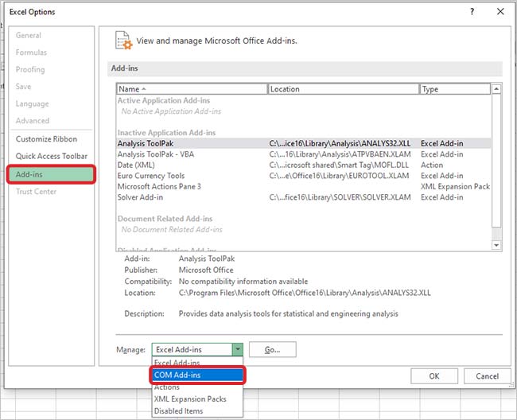This screenshot has height=420, width=517.
Task: Click the MOFL.DLL location cell
Action: click(x=339, y=165)
